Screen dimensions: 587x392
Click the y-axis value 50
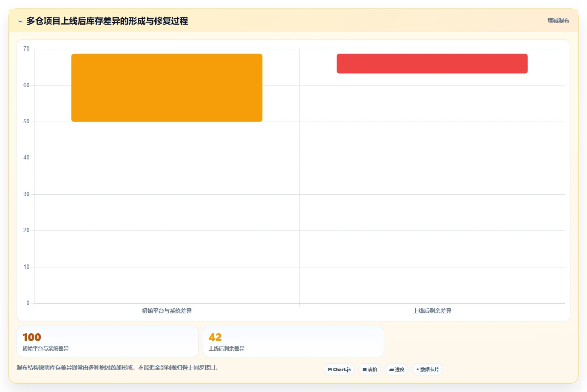click(26, 122)
